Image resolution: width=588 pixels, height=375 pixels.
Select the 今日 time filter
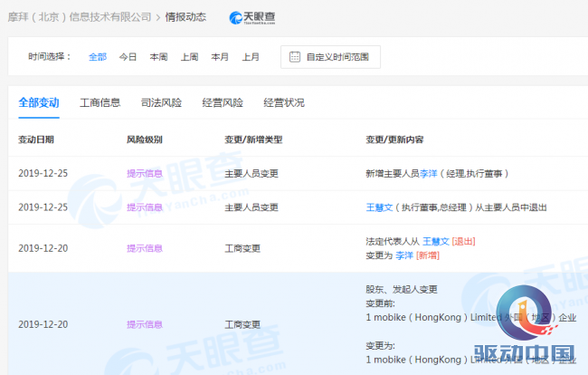coord(128,57)
